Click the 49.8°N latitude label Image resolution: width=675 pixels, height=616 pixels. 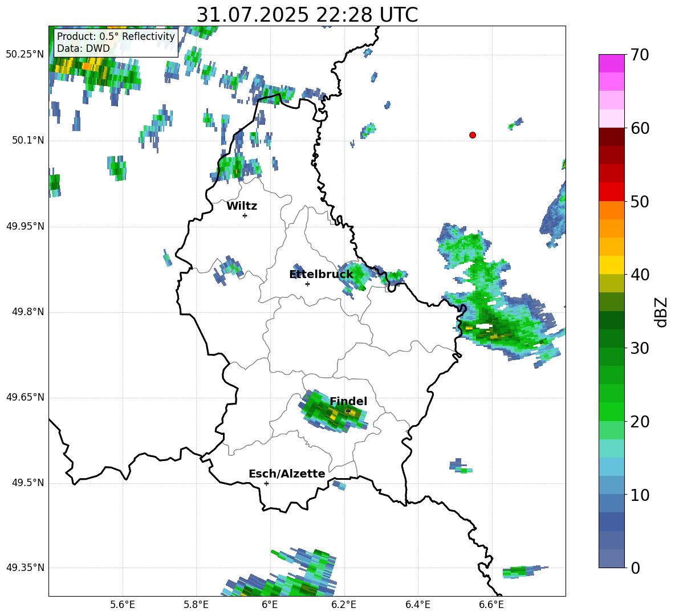28,312
